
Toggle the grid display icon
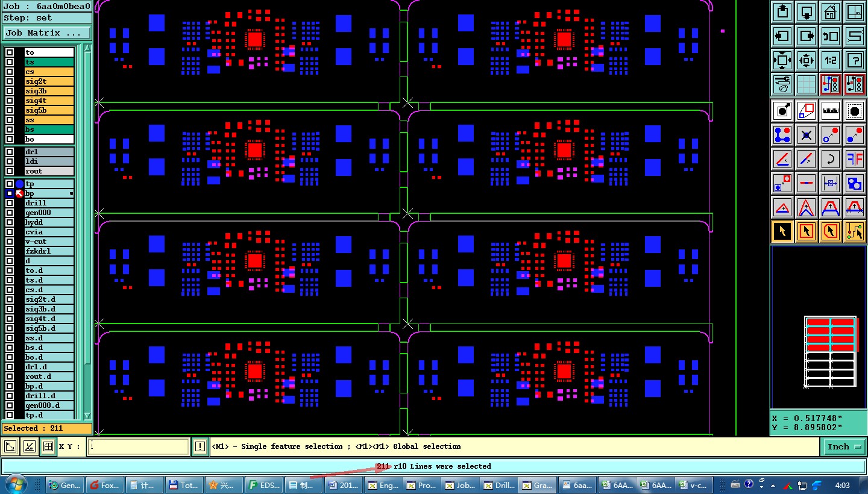(807, 84)
